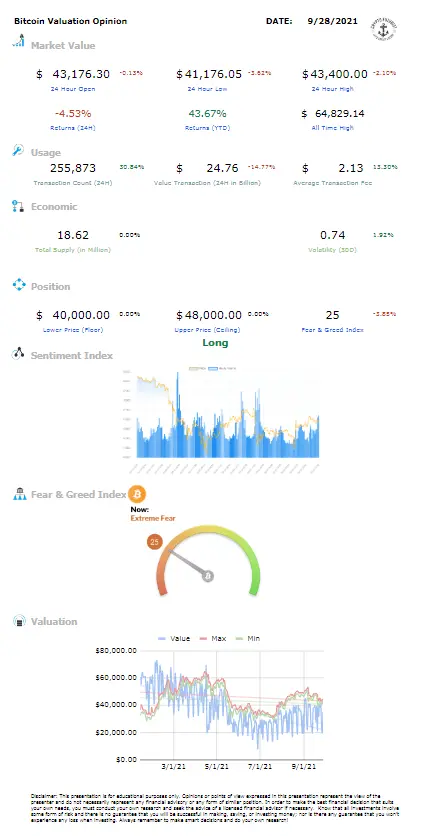Screen dimensions: 439x840
Task: Click the orange 25 badge on the gauge
Action: tap(154, 542)
